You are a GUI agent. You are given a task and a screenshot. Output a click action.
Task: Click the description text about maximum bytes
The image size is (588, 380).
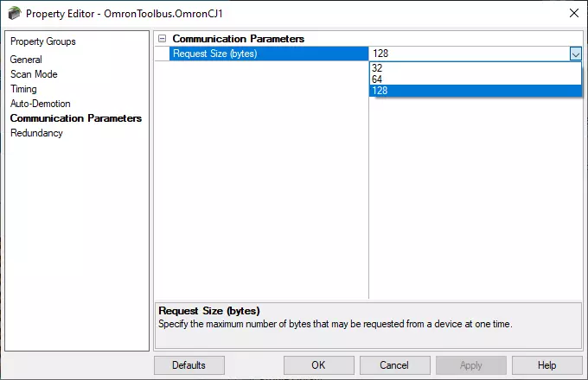335,324
